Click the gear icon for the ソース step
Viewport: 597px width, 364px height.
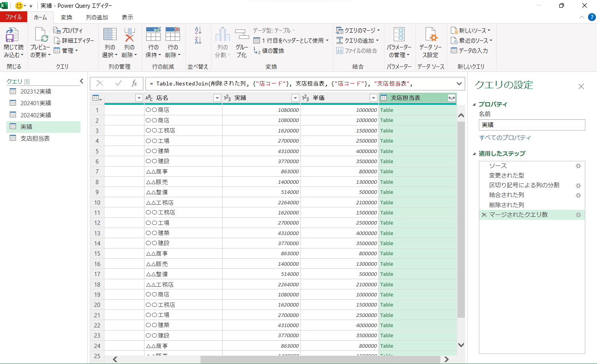click(x=578, y=166)
